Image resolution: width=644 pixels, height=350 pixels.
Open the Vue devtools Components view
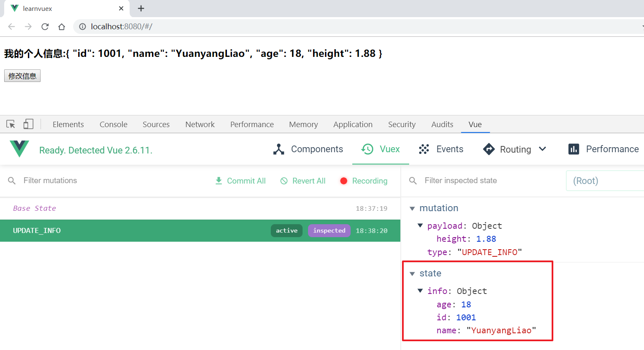[308, 149]
